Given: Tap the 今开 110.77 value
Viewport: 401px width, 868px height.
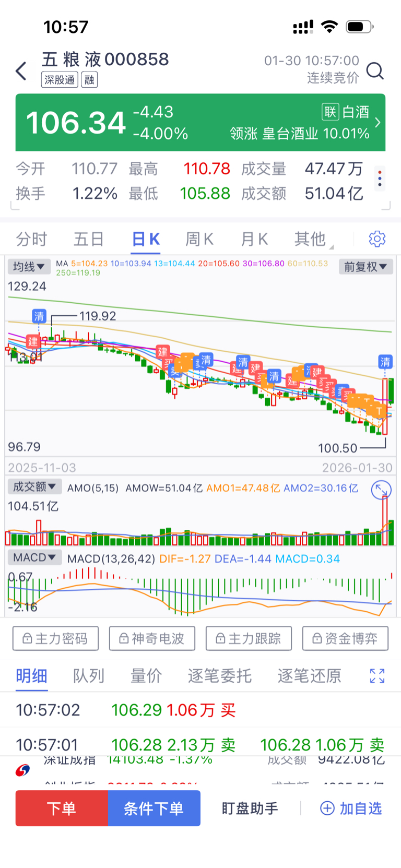Looking at the screenshot, I should (95, 169).
